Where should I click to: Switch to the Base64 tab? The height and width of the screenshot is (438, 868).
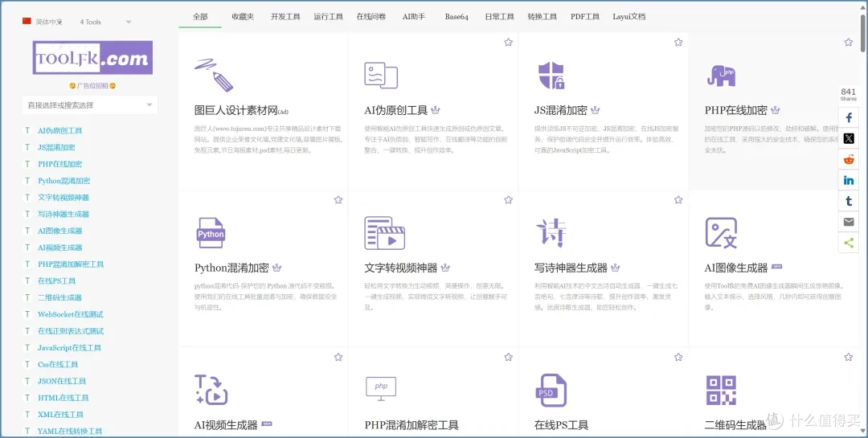point(457,17)
